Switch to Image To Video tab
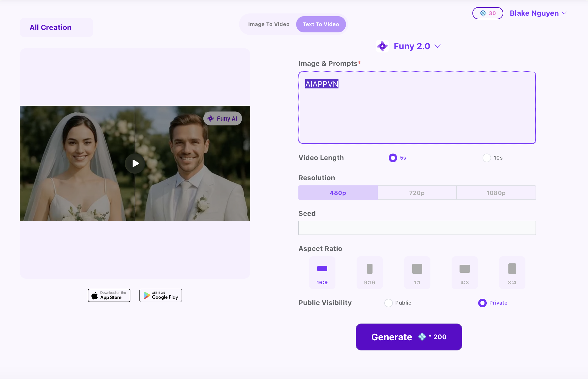Image resolution: width=588 pixels, height=379 pixels. coord(268,24)
